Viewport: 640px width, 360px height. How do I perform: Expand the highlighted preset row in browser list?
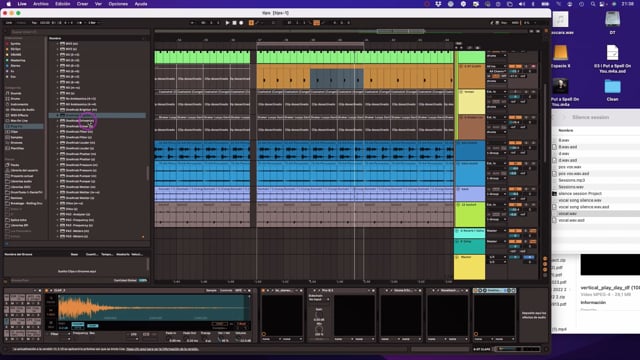58,116
